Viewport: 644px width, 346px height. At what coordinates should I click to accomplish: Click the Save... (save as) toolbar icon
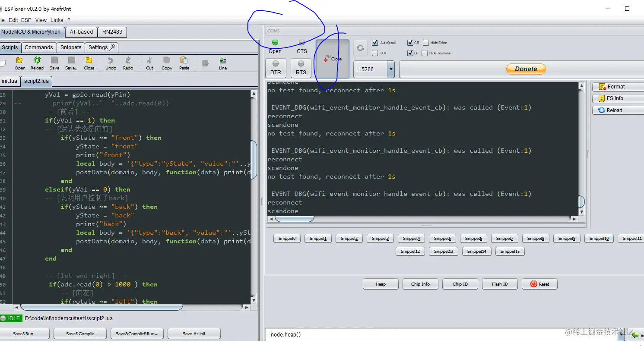click(72, 63)
